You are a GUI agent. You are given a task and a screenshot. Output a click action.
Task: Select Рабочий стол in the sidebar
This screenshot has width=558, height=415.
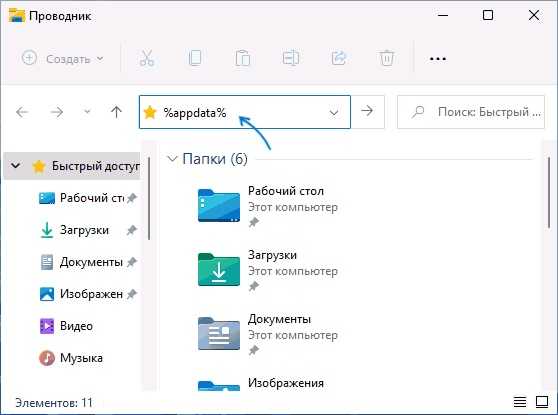pyautogui.click(x=82, y=198)
